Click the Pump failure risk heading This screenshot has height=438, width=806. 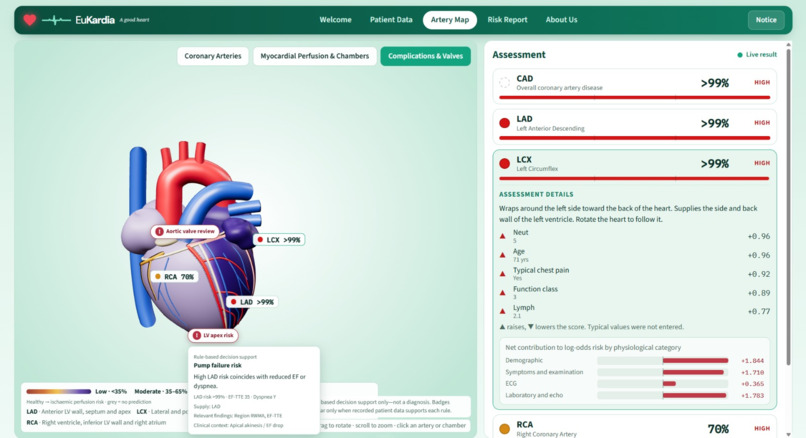(217, 366)
